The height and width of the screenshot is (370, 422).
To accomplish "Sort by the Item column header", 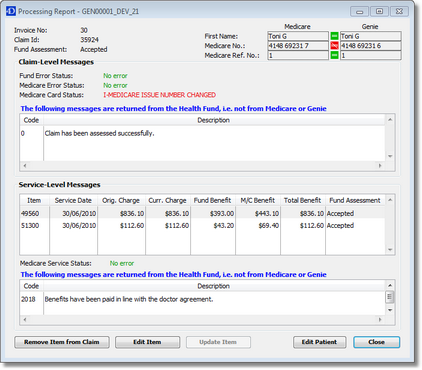I will coord(34,200).
